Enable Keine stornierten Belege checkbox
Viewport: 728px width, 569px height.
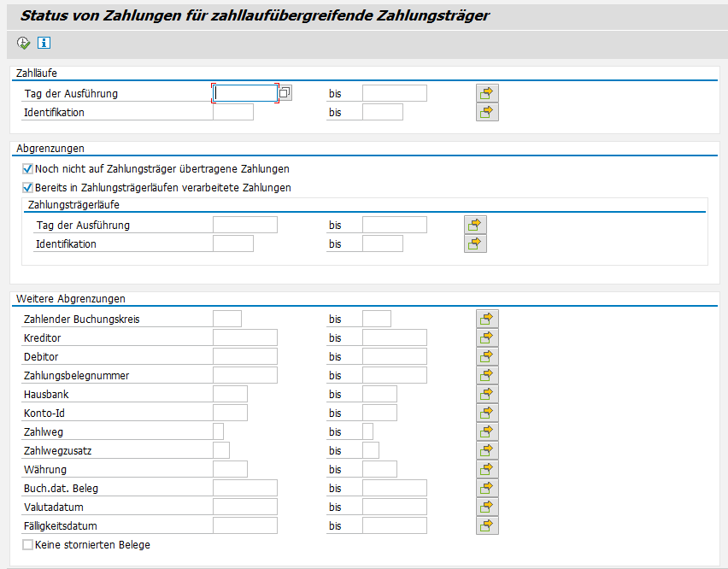point(28,545)
